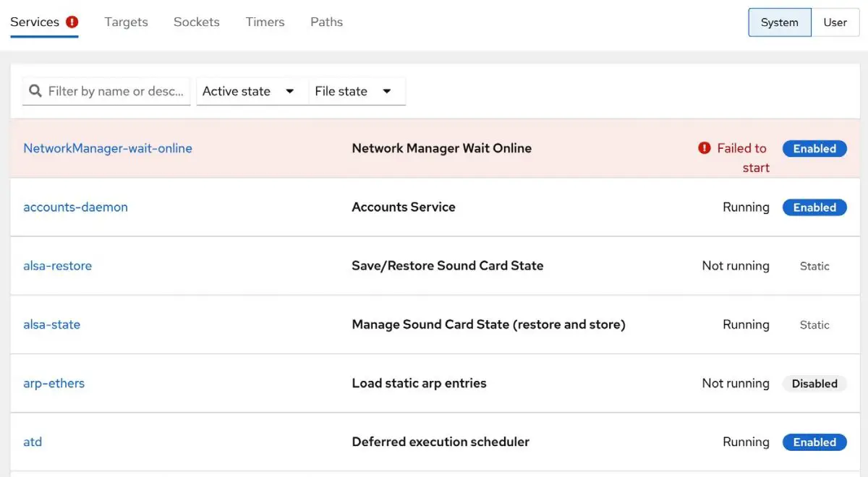Viewport: 868px width, 477px height.
Task: Click the red error badge beside Services
Action: (x=72, y=22)
